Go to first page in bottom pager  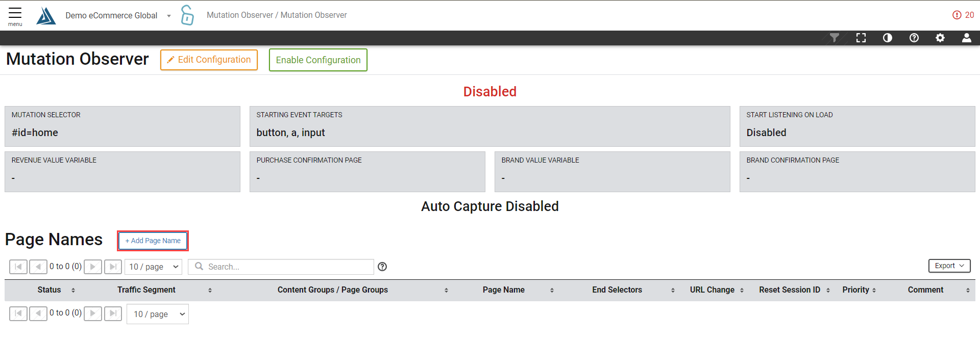pyautogui.click(x=18, y=313)
